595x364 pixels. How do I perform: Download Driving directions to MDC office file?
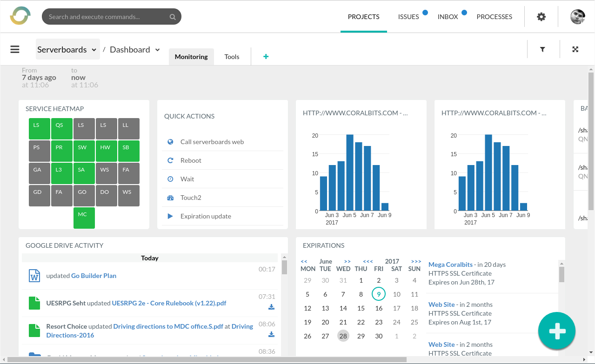(272, 334)
